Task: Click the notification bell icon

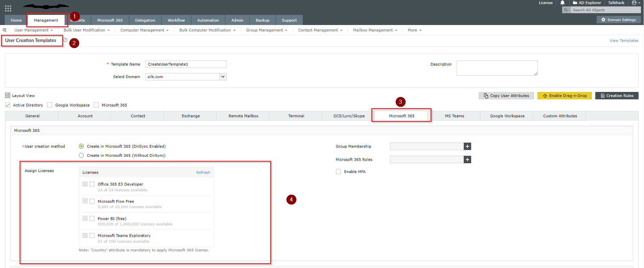Action: click(x=562, y=3)
